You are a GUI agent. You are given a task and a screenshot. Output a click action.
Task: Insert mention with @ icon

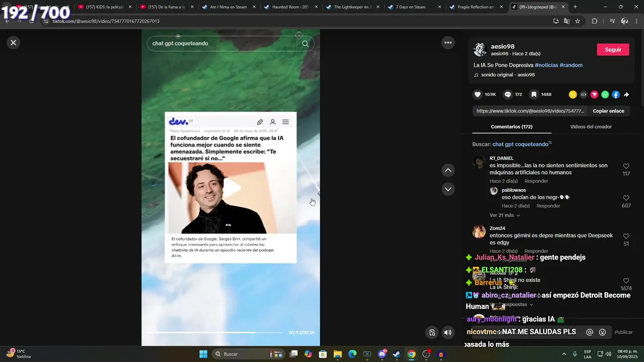coord(590,332)
